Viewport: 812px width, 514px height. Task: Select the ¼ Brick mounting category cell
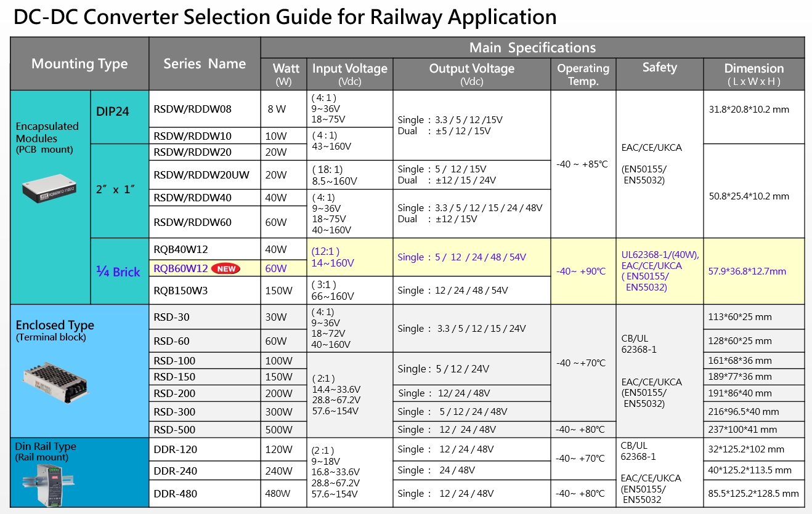pos(119,271)
